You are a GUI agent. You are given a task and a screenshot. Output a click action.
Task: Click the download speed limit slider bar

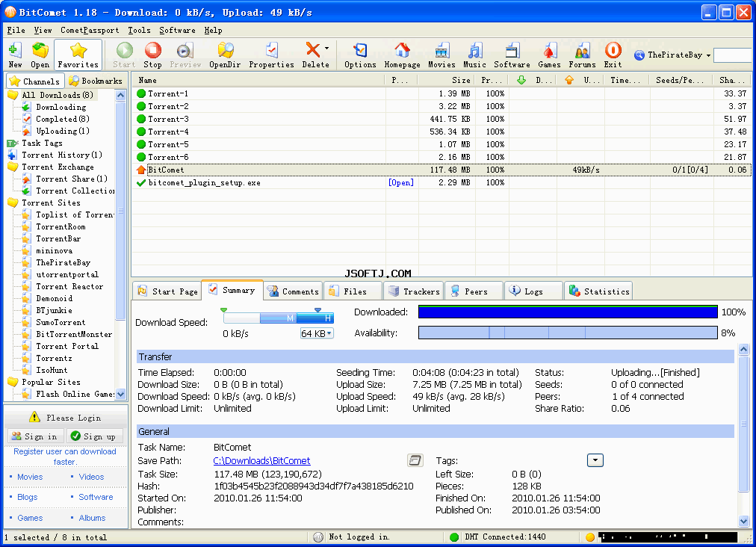[x=279, y=318]
